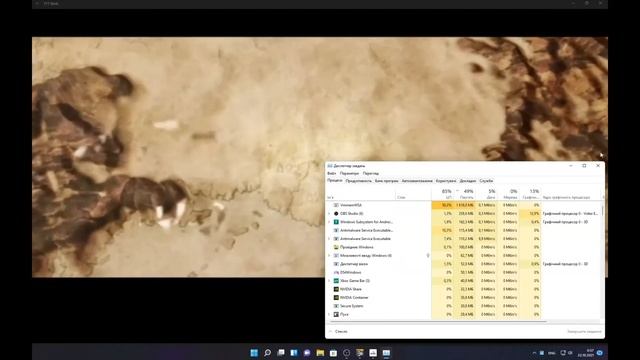Screen dimensions: 640x360
Task: Open Widgets from the taskbar
Action: click(x=294, y=353)
